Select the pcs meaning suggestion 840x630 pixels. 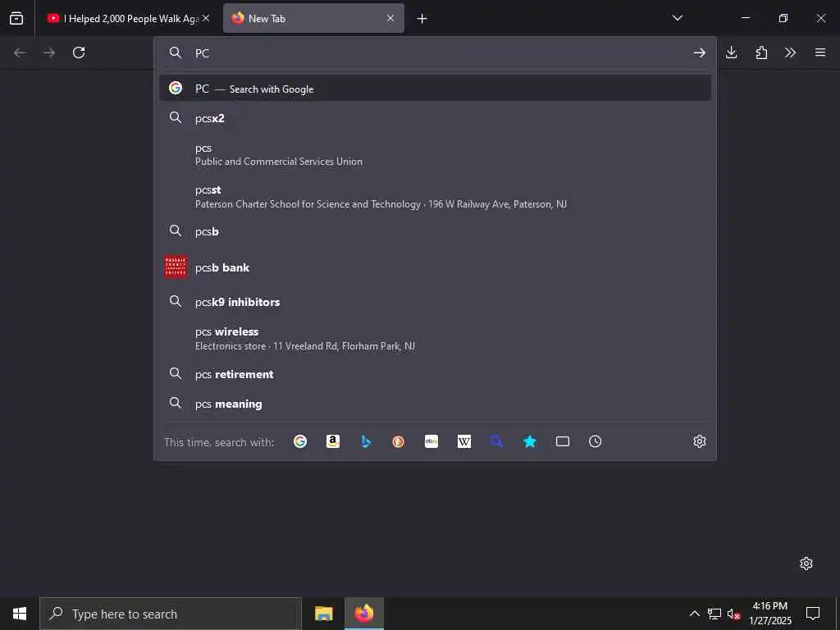click(x=435, y=404)
